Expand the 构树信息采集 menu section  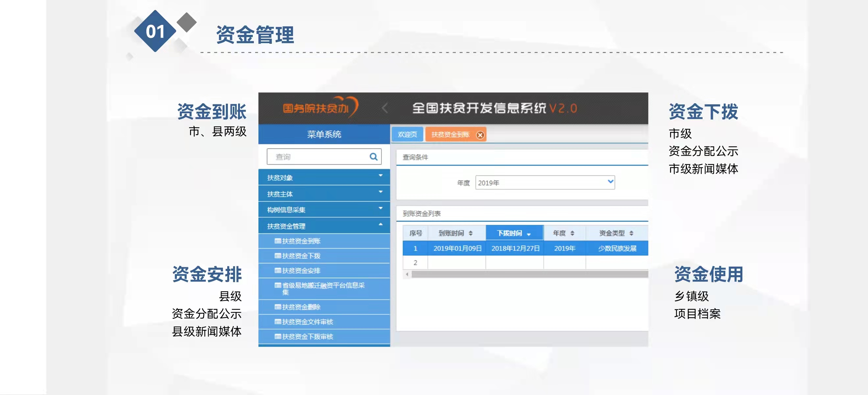[x=324, y=209]
